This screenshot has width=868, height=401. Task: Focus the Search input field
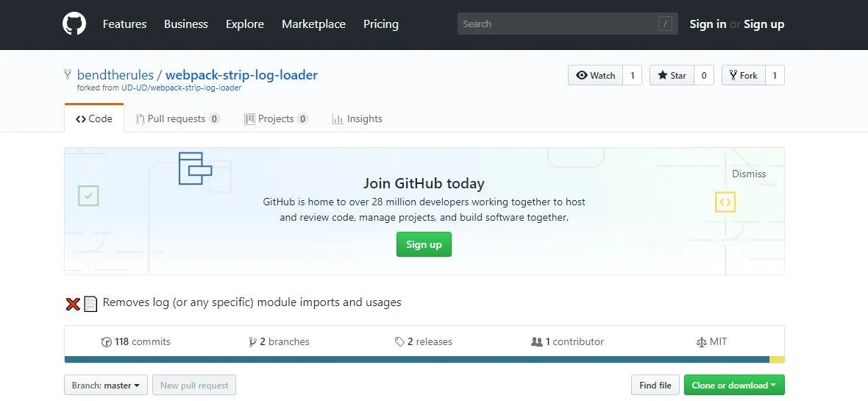coord(567,24)
